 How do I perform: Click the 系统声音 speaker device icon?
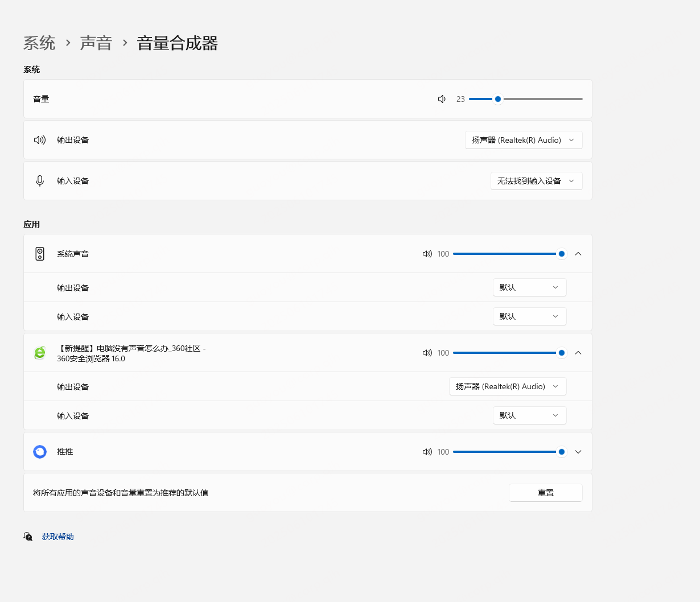(40, 254)
